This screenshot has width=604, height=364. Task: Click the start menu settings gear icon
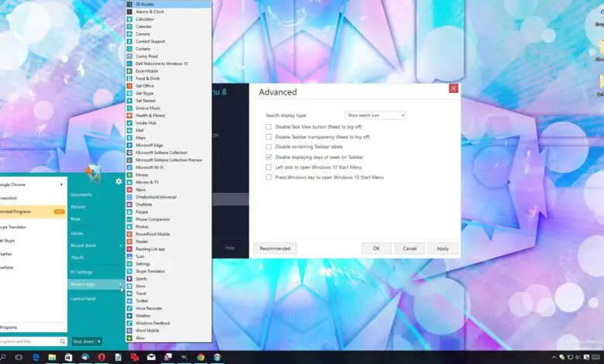[118, 181]
